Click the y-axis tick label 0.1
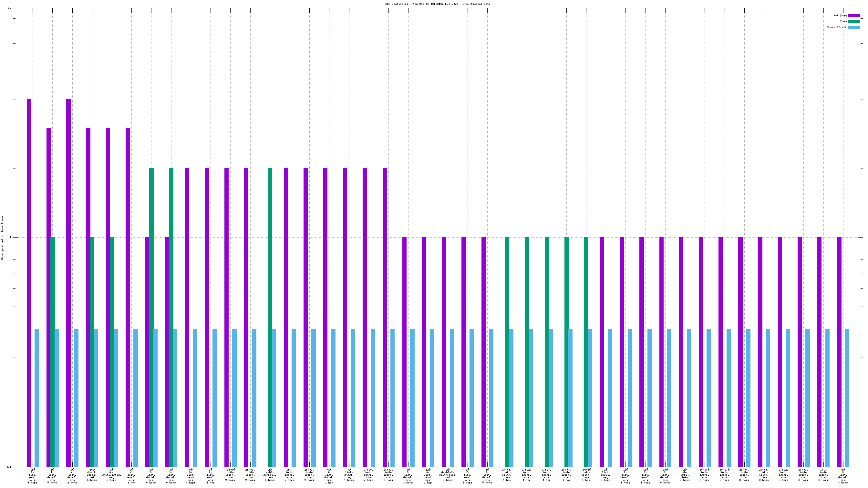The image size is (868, 488). (9, 467)
